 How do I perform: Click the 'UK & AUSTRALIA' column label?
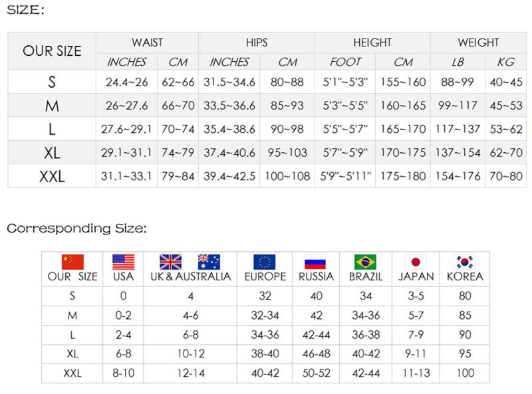pyautogui.click(x=190, y=276)
